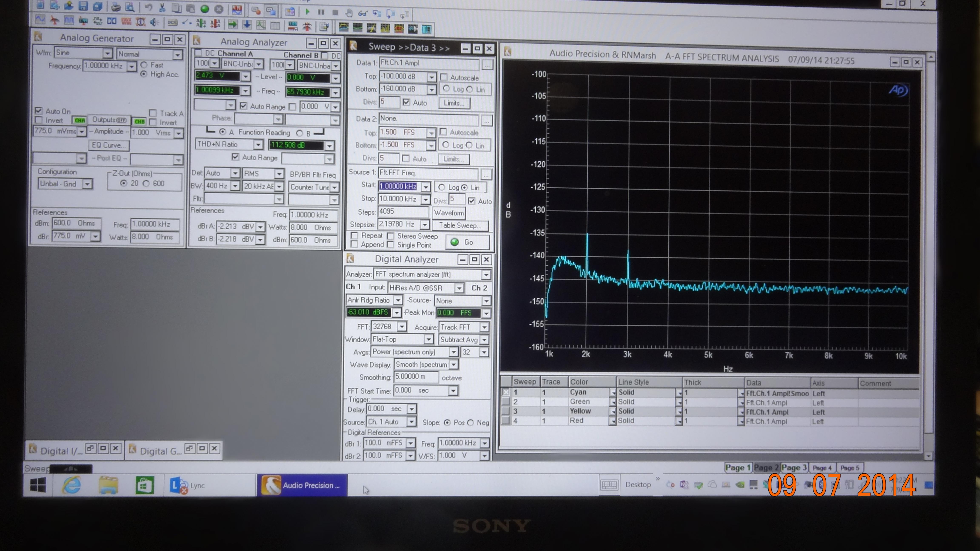The height and width of the screenshot is (551, 980).
Task: Click the graph panel toolbar icon
Action: point(261,25)
